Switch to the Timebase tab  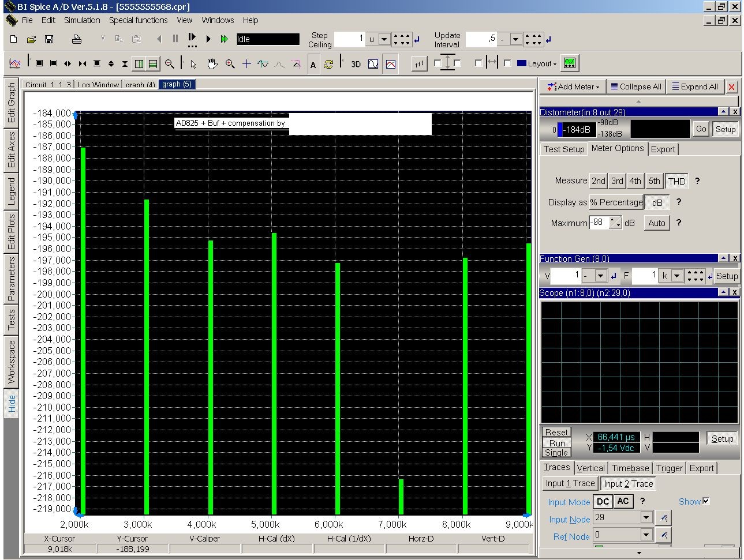coord(630,468)
